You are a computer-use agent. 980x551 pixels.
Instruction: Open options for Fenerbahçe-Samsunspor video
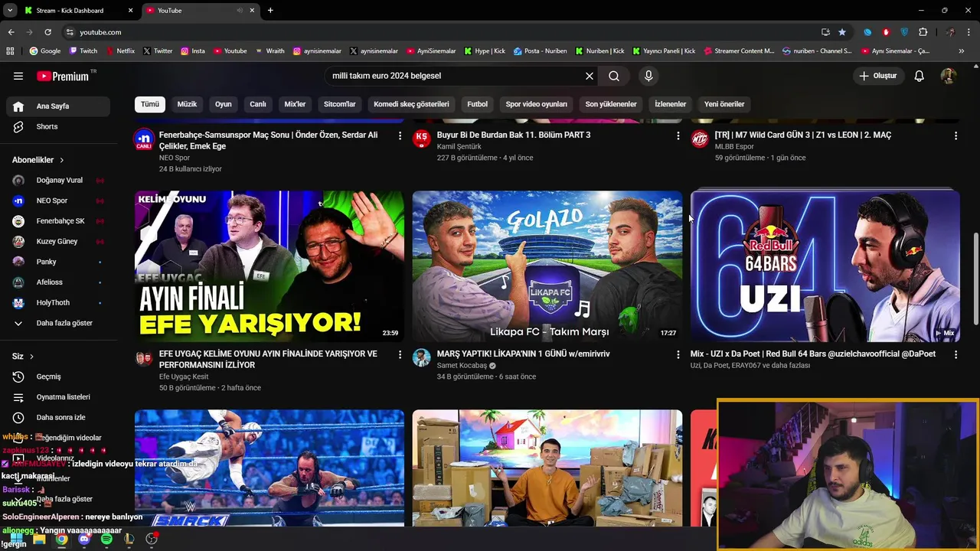click(400, 135)
